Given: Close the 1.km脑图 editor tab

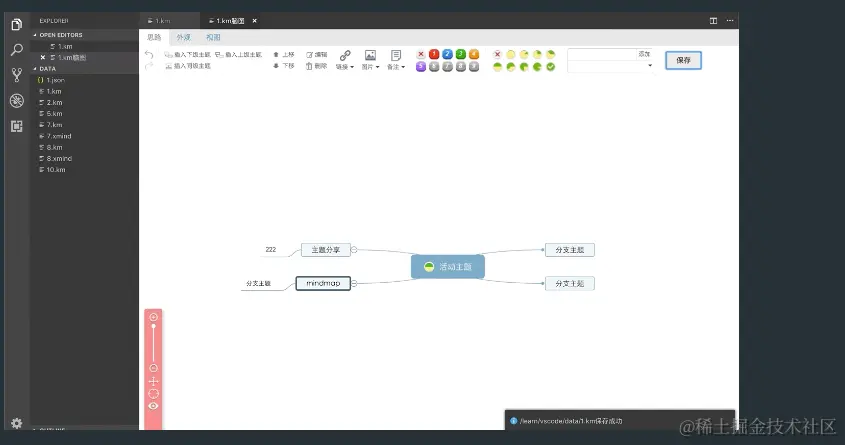Looking at the screenshot, I should point(254,21).
